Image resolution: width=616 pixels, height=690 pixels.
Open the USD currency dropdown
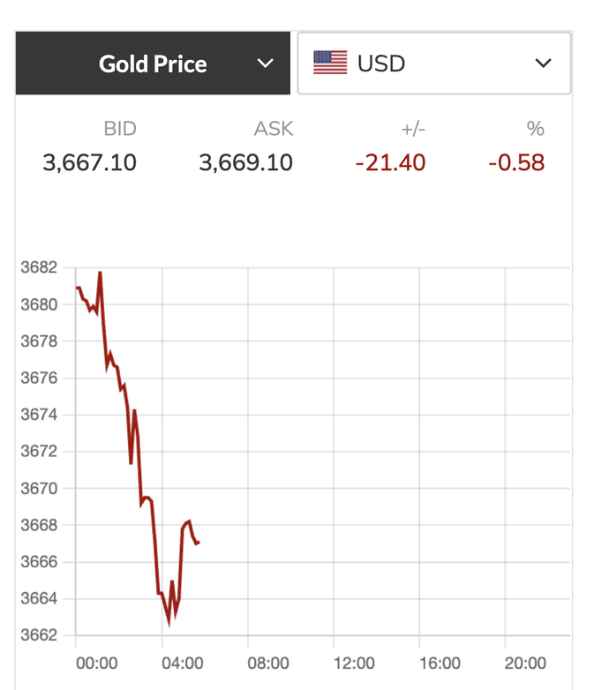[434, 64]
